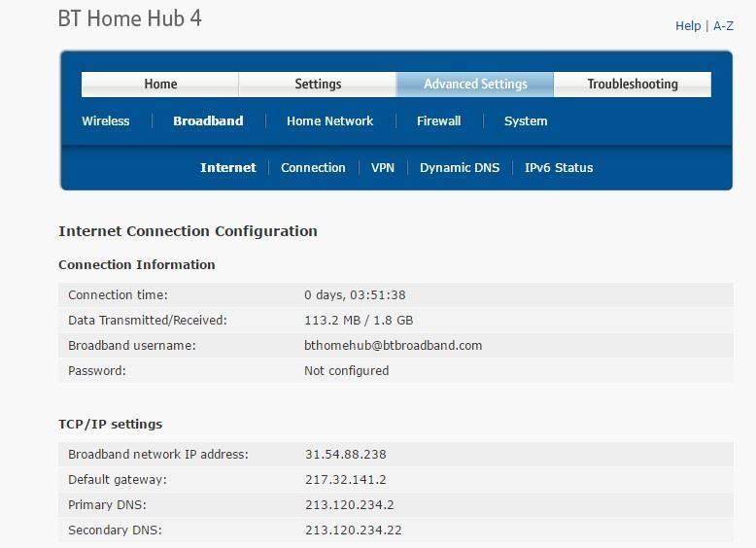Click the Secondary DNS label
Image resolution: width=756 pixels, height=548 pixels.
tap(115, 531)
